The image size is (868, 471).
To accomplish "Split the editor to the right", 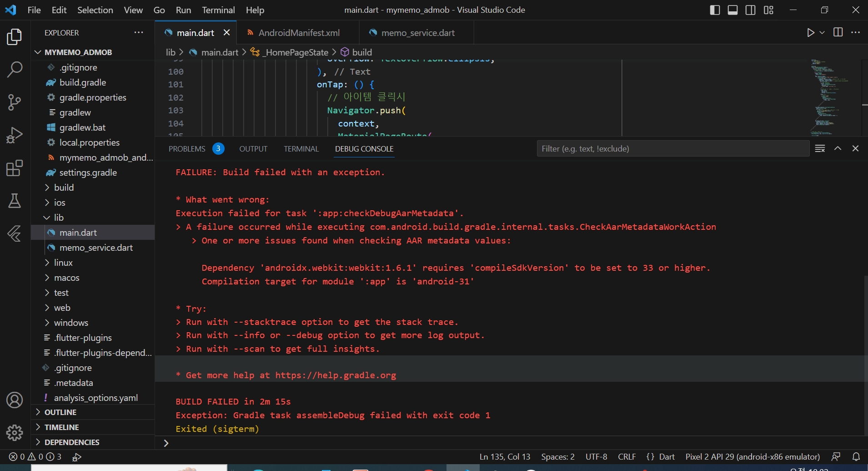I will coord(838,32).
